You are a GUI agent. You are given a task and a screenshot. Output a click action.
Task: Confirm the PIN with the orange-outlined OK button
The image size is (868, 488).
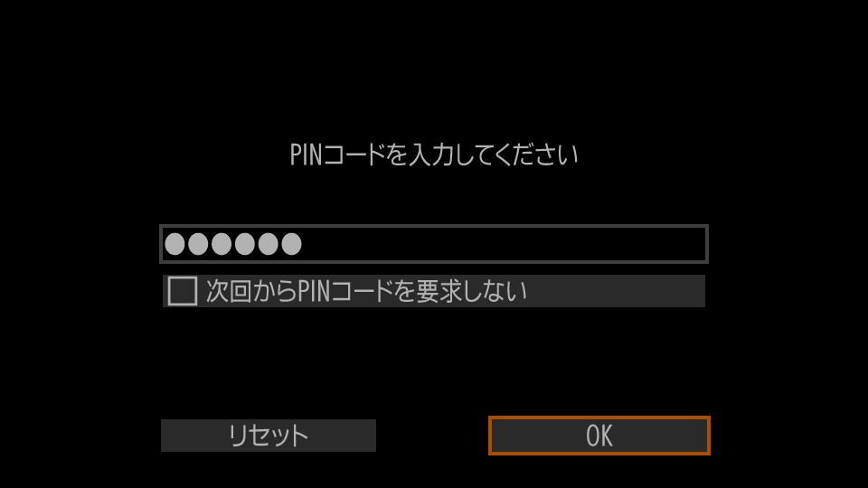coord(599,436)
